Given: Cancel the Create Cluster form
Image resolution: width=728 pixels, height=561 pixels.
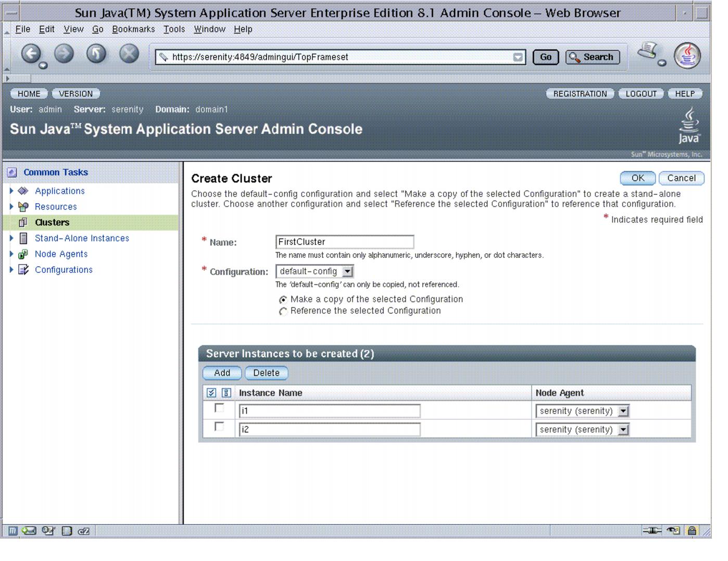Looking at the screenshot, I should coord(681,178).
